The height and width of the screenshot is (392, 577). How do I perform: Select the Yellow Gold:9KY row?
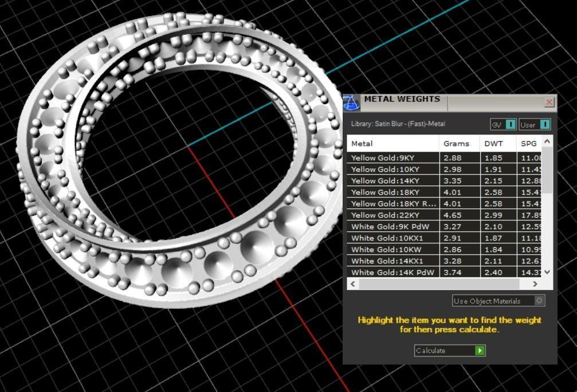444,158
